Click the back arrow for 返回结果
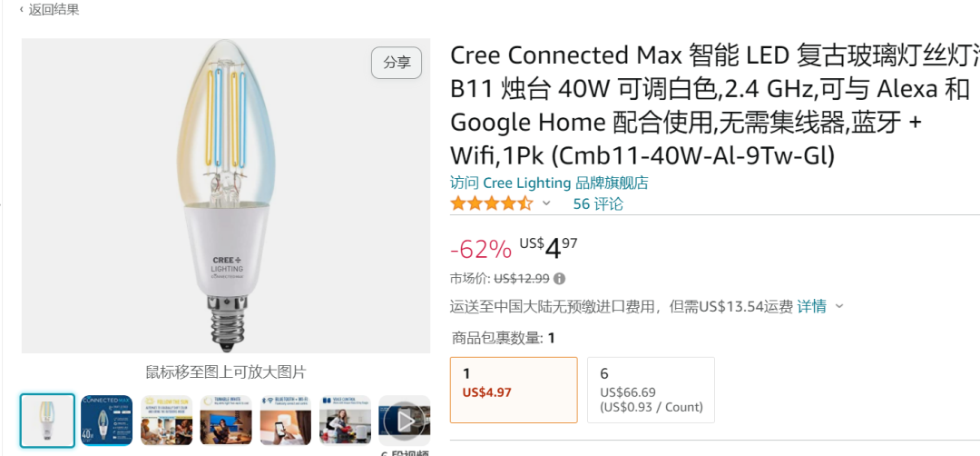Image resolution: width=980 pixels, height=456 pixels. click(x=22, y=10)
